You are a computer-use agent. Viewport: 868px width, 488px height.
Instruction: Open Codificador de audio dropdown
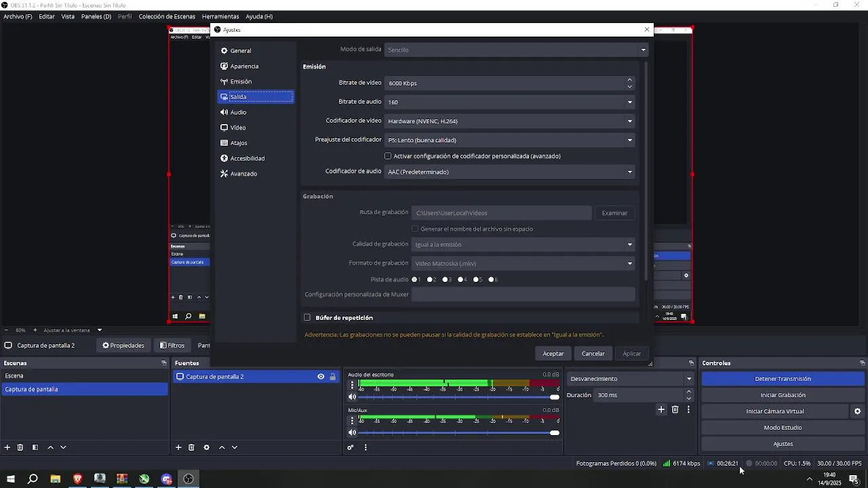[x=510, y=172]
